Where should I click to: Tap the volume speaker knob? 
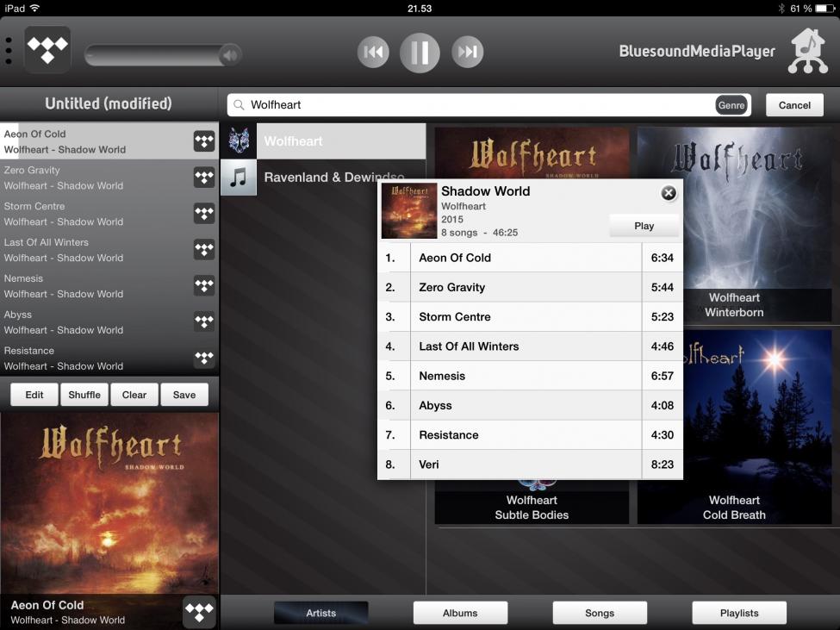coord(230,54)
